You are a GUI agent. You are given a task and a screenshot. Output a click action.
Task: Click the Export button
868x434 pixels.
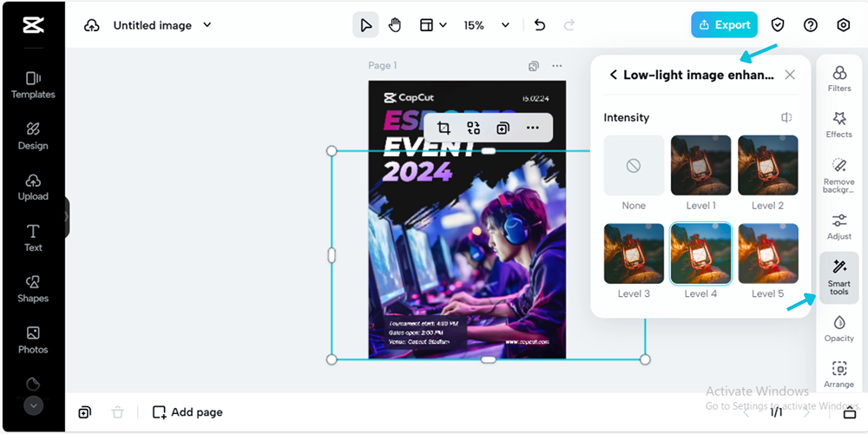(x=724, y=25)
